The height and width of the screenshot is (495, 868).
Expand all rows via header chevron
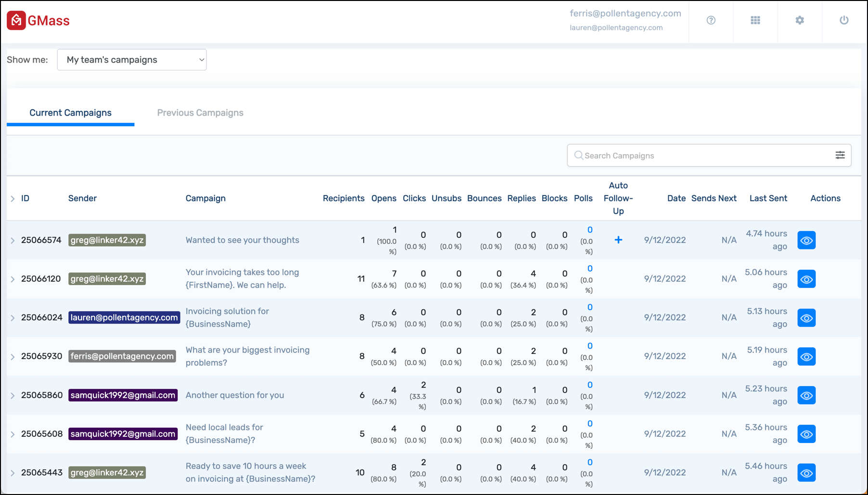pos(13,198)
